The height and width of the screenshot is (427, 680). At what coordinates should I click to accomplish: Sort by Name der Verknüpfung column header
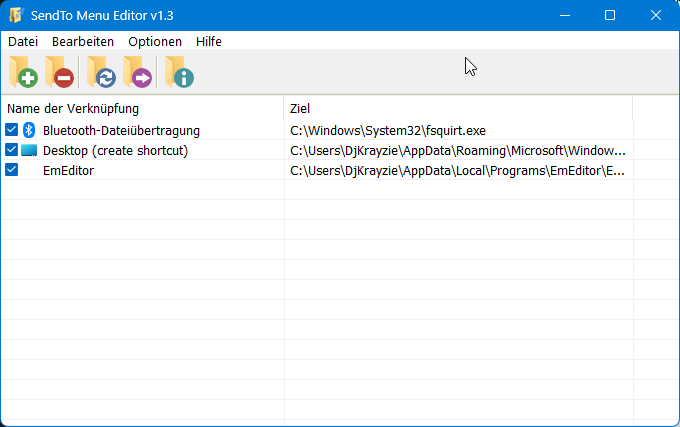[143, 108]
